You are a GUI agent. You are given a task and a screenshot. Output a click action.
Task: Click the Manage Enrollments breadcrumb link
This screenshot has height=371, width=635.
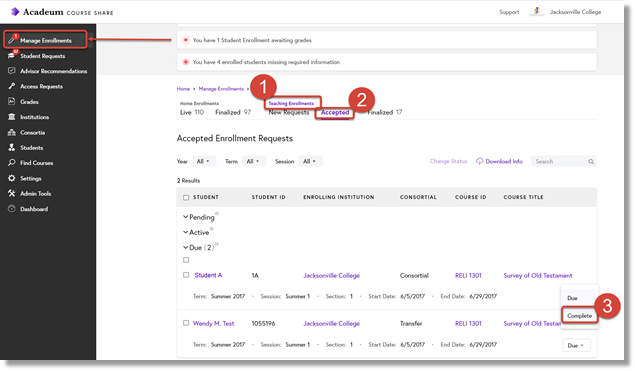[221, 89]
